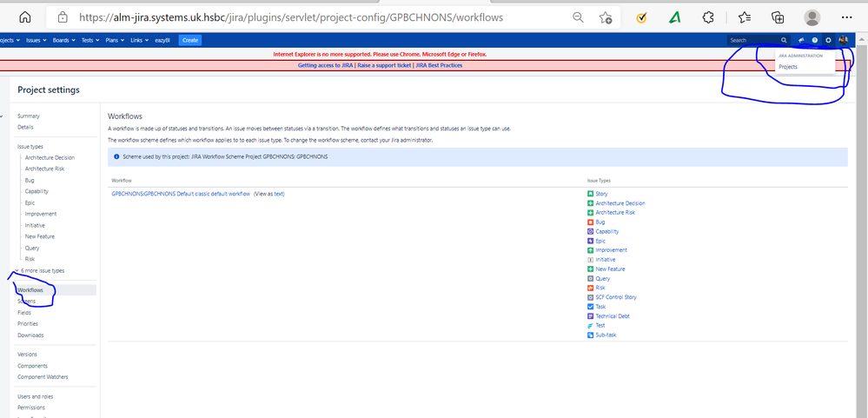Select Projects in Jira Administration menu
This screenshot has width=868, height=418.
pyautogui.click(x=788, y=67)
